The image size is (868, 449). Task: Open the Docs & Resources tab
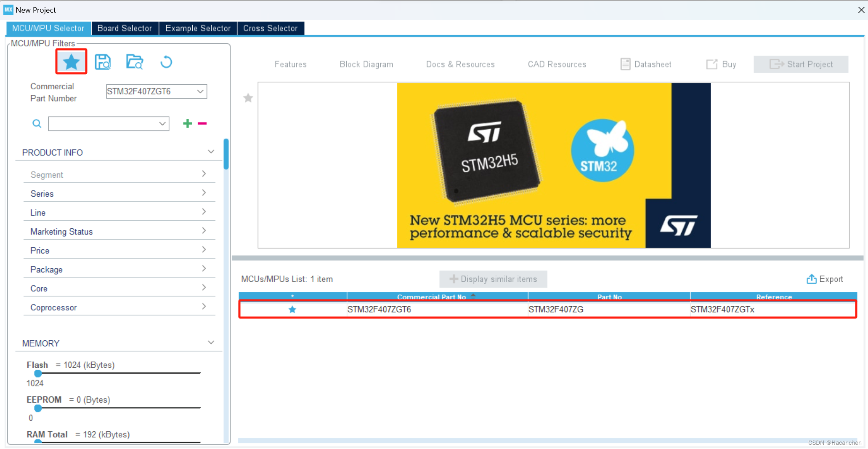[x=460, y=64]
